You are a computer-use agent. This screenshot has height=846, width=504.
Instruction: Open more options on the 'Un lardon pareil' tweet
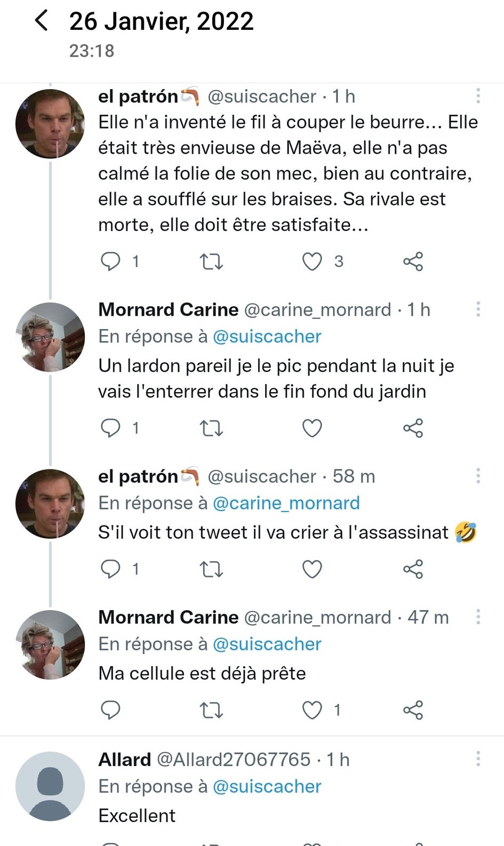click(x=478, y=309)
